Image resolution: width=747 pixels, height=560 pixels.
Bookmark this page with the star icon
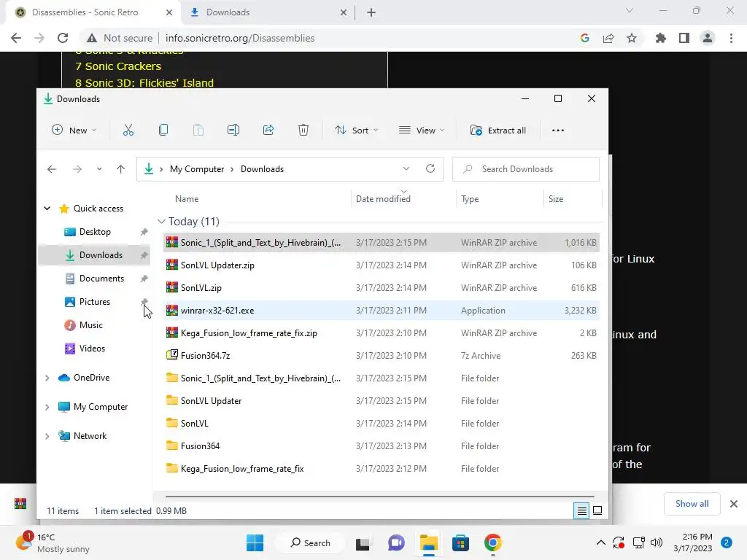pyautogui.click(x=632, y=38)
